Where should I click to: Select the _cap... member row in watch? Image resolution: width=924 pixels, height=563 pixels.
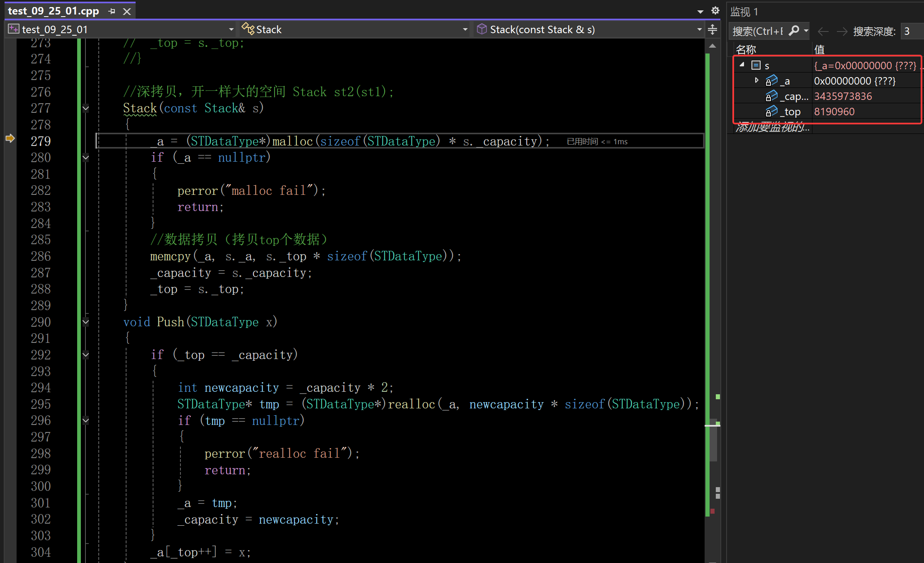coord(828,96)
